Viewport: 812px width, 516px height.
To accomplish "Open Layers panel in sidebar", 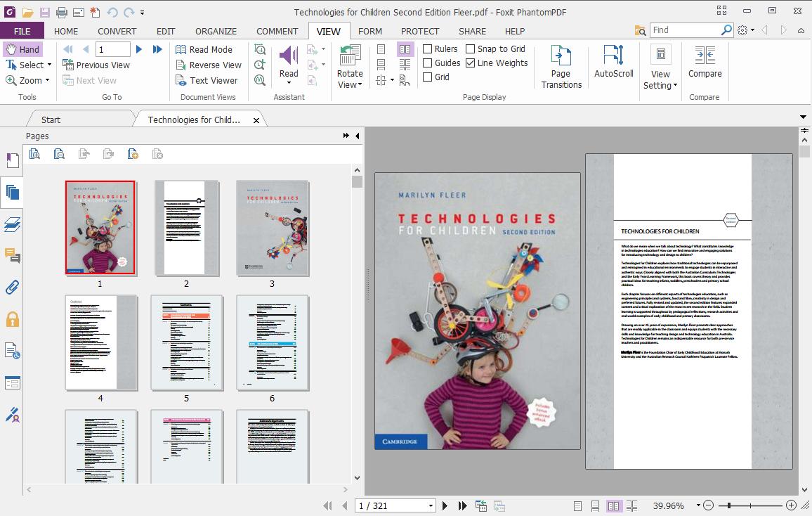I will [13, 224].
